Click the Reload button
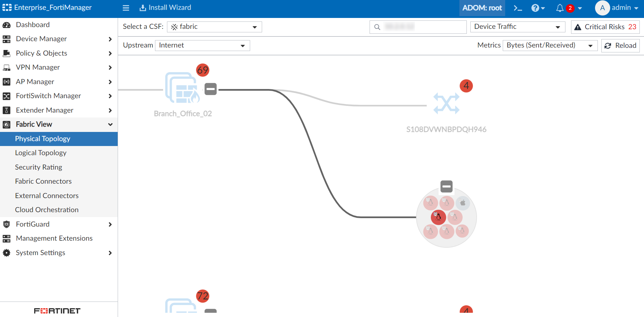This screenshot has height=317, width=644. point(620,45)
